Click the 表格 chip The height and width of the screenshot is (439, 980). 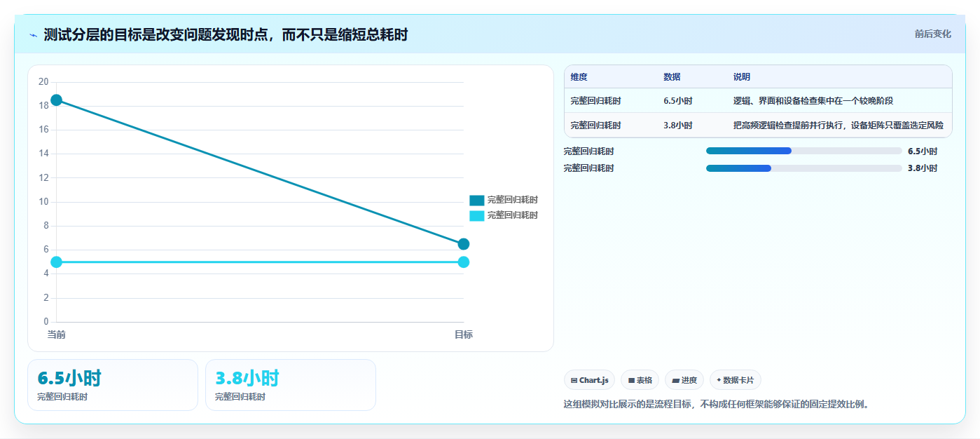tap(640, 380)
